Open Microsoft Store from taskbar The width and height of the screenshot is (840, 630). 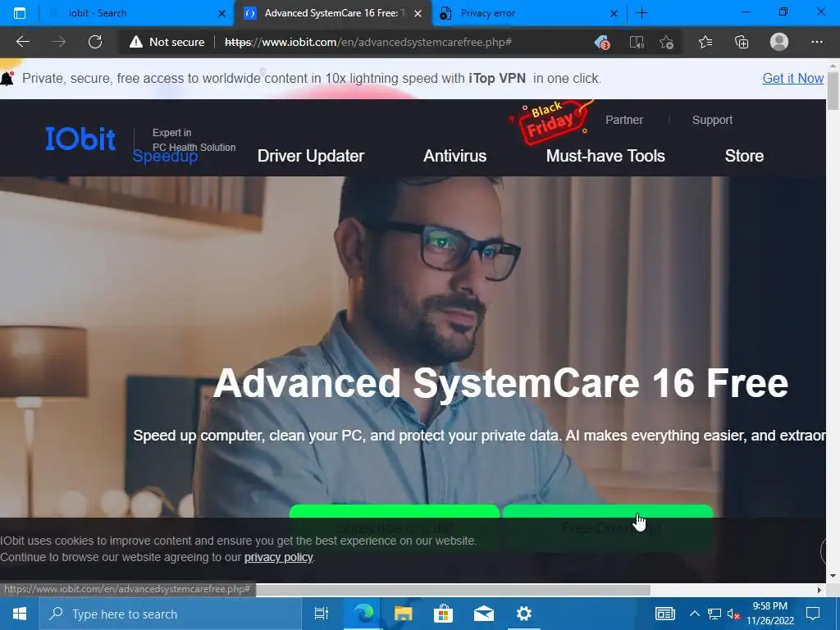pos(443,614)
